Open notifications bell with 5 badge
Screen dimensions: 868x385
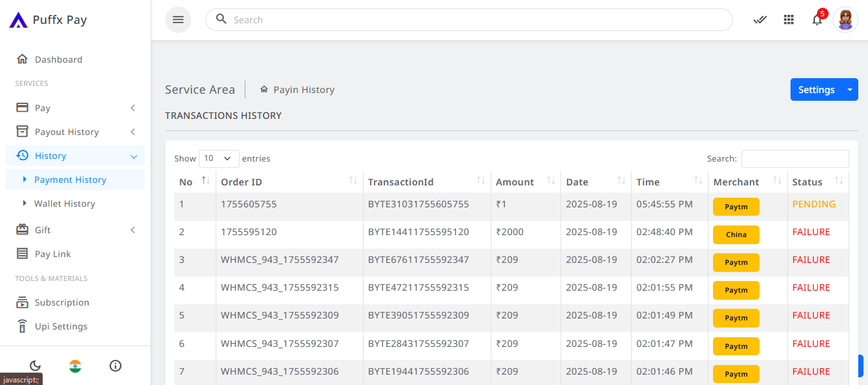coord(818,19)
